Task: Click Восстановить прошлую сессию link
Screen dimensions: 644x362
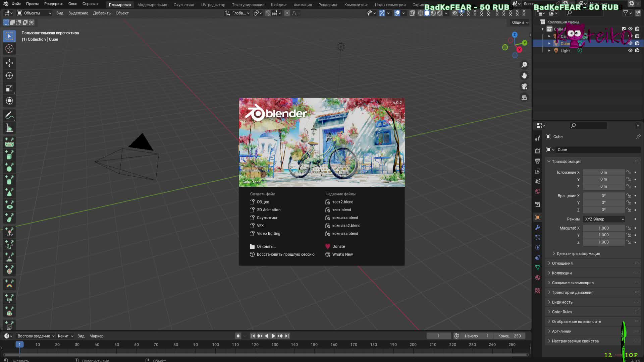Action: [285, 254]
